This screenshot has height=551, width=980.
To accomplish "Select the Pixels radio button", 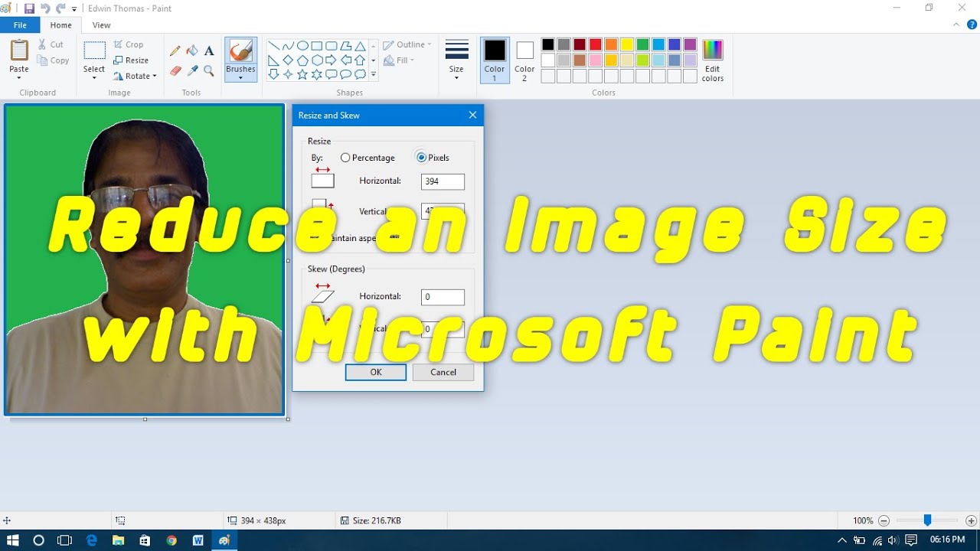I will click(421, 158).
